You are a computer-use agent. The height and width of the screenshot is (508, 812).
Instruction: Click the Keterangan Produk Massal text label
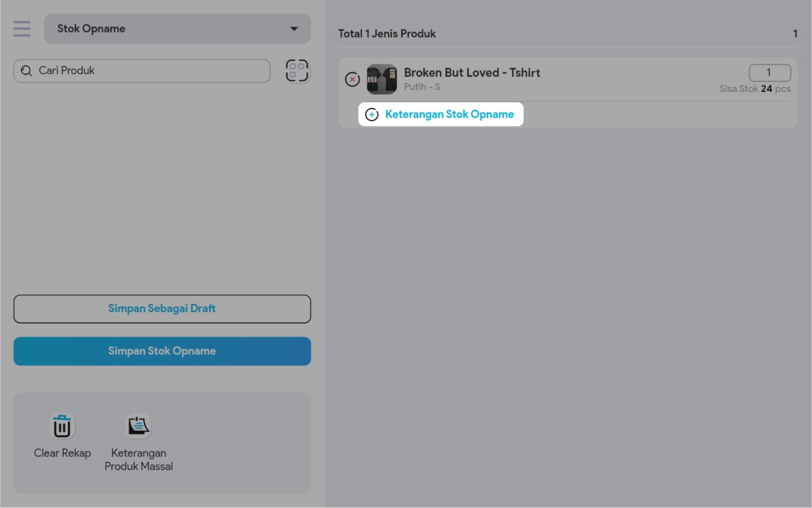click(x=139, y=460)
